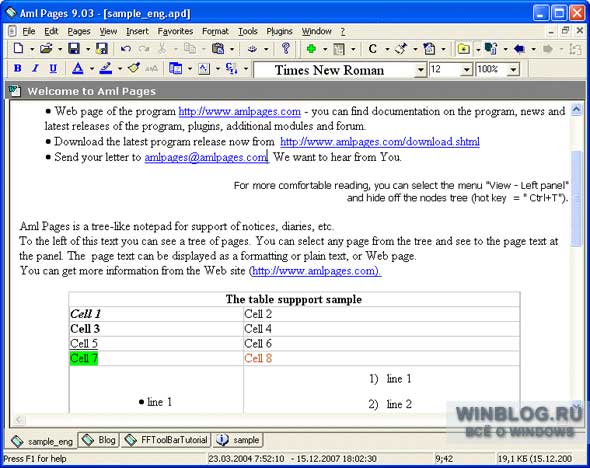The image size is (590, 468).
Task: Click the vertical scrollbar up arrow
Action: click(576, 109)
